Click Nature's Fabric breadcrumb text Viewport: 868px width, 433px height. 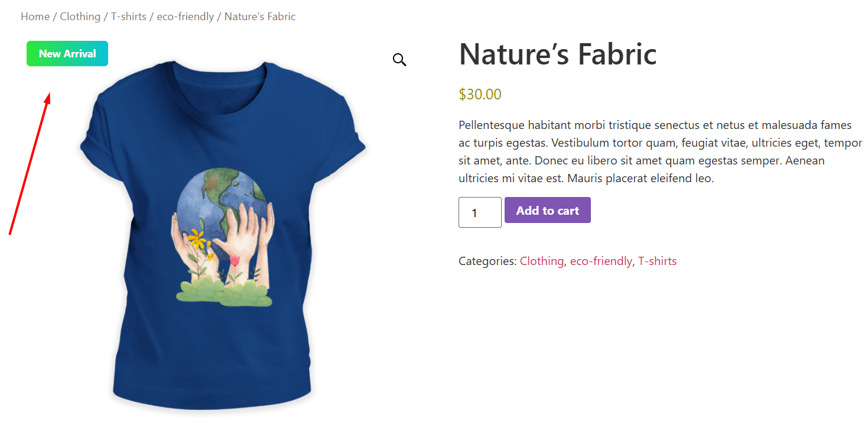260,17
